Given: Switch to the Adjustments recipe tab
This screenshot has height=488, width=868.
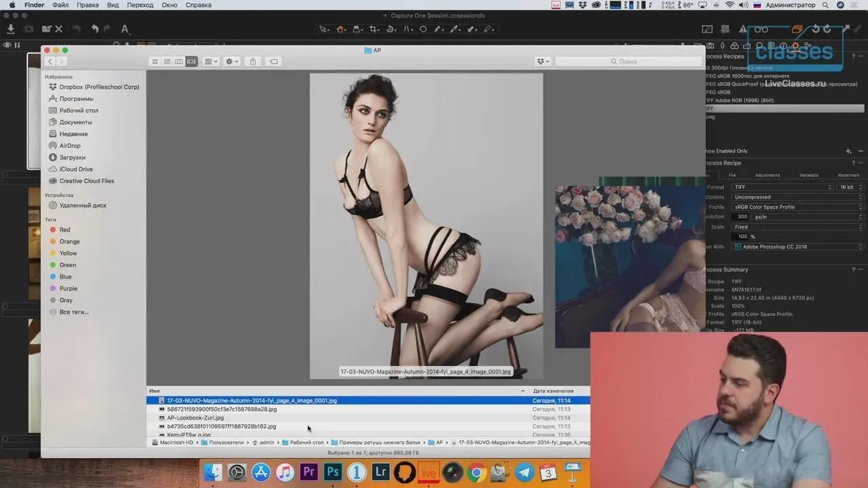Looking at the screenshot, I should click(x=768, y=176).
